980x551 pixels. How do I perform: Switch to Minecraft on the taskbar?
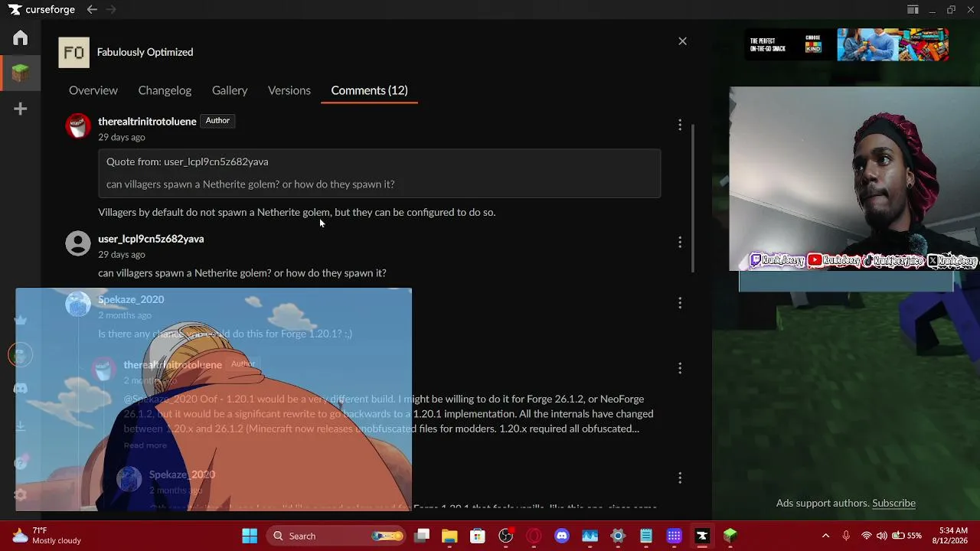point(730,536)
